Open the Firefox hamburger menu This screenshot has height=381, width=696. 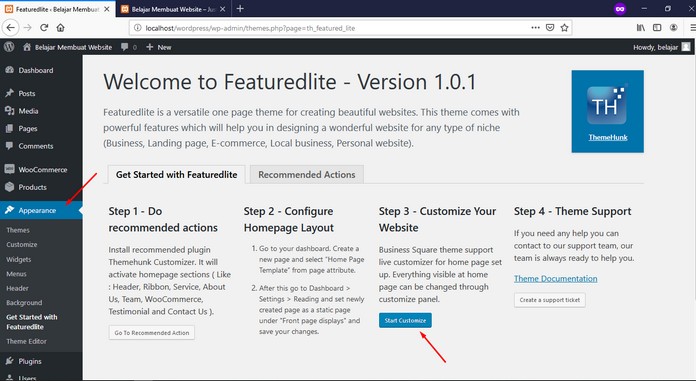pyautogui.click(x=692, y=28)
